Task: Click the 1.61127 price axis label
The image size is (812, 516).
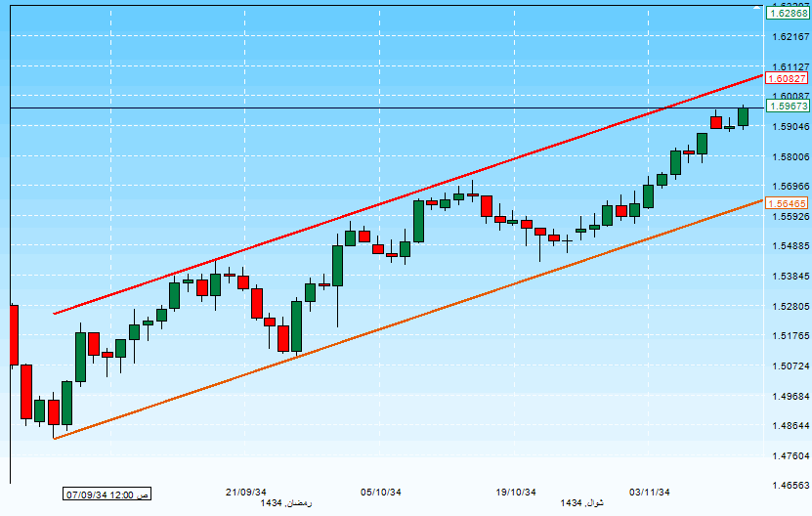Action: pyautogui.click(x=791, y=66)
